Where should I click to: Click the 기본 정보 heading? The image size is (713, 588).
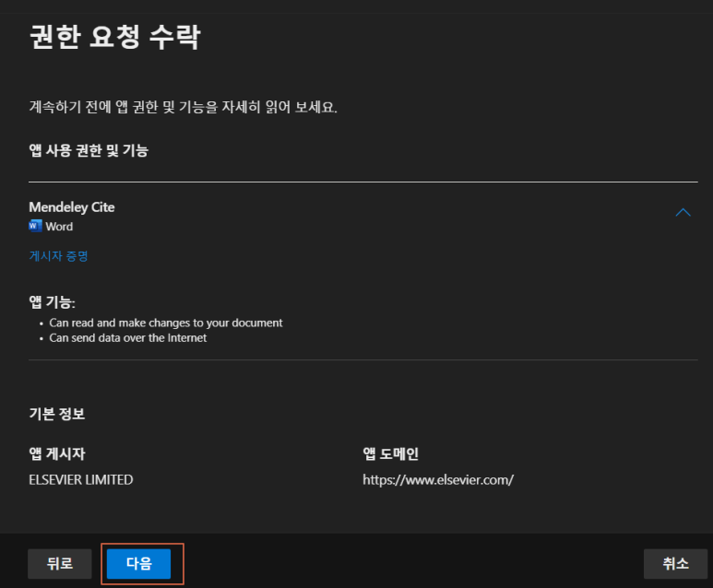pyautogui.click(x=57, y=414)
